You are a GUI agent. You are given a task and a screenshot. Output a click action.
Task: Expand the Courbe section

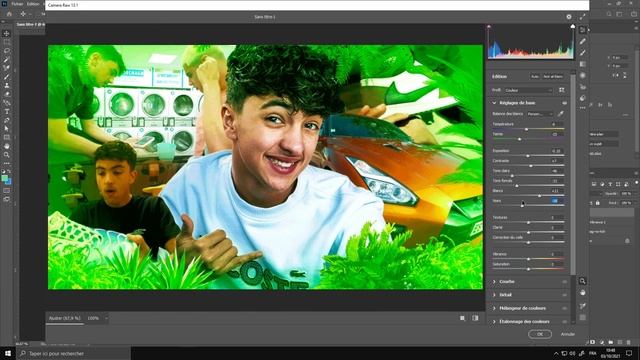click(x=494, y=282)
